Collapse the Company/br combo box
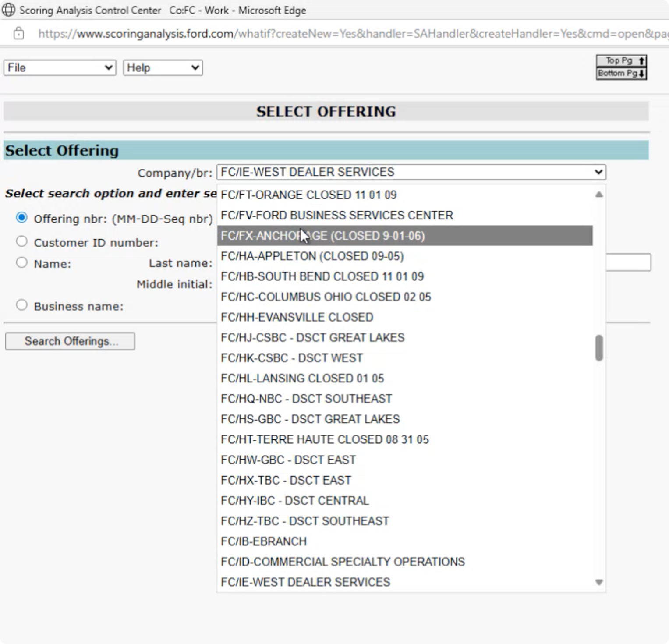The image size is (669, 644). [x=411, y=172]
